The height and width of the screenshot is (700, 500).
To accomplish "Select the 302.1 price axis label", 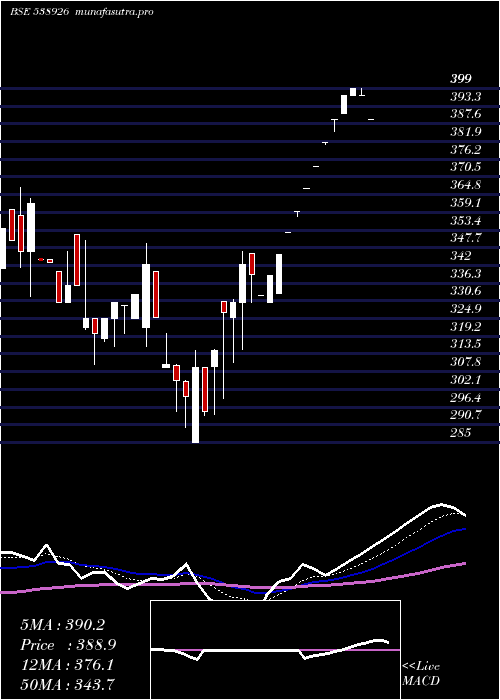I will coord(466,380).
